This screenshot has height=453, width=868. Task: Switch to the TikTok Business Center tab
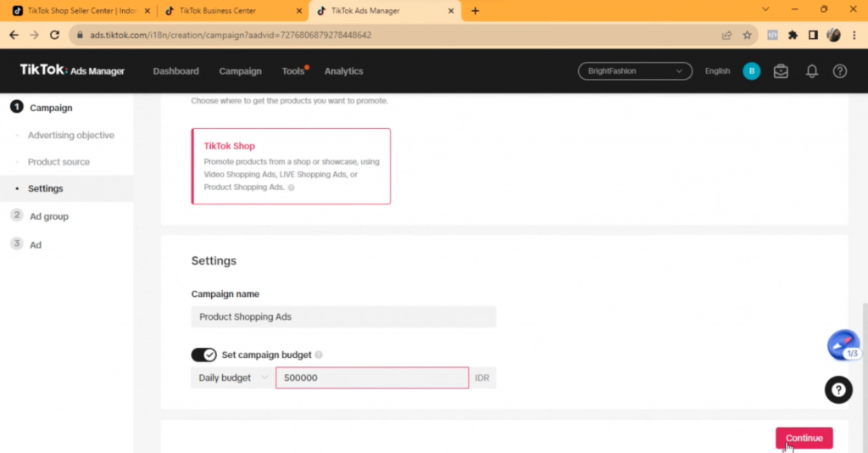pos(231,11)
